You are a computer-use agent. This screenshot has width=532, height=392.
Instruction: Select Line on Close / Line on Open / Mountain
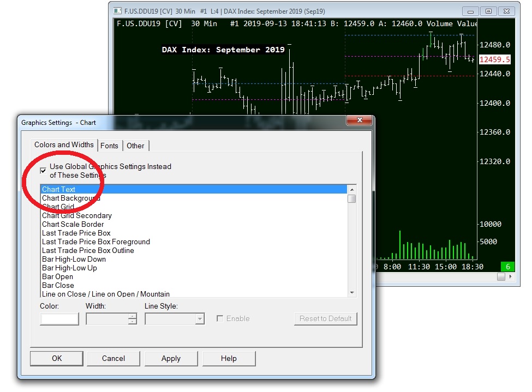click(194, 294)
